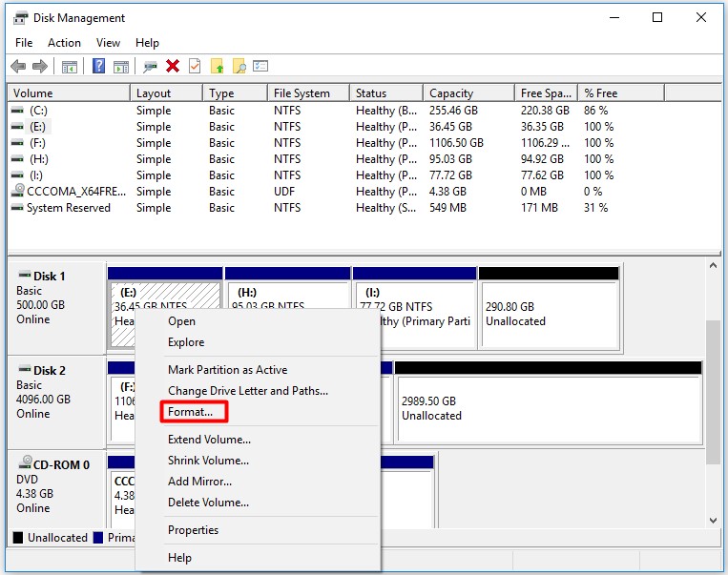Click the folder with magnifier icon

(x=239, y=67)
